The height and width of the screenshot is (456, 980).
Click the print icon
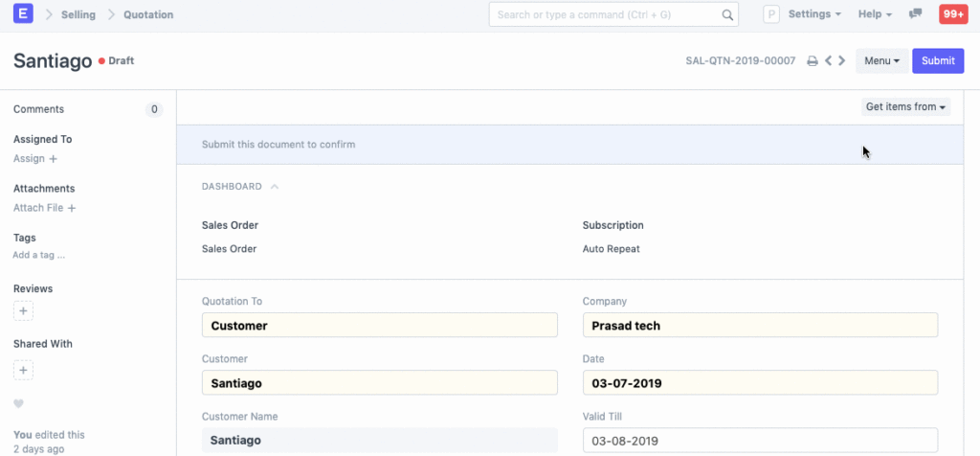coord(812,61)
